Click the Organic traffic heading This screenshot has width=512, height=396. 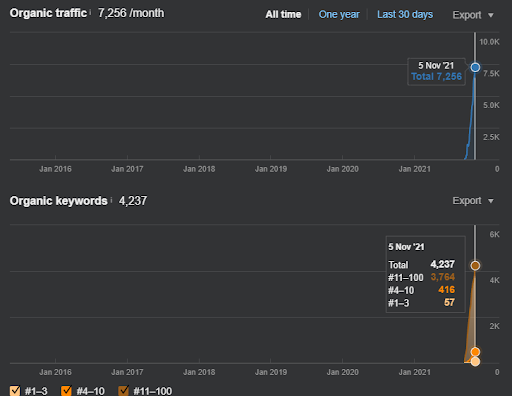click(48, 13)
